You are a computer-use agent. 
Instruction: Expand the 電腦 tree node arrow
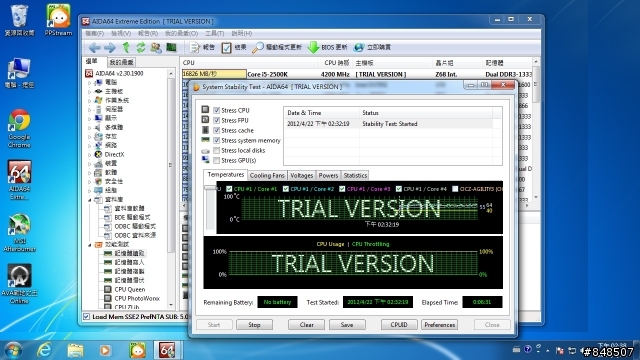90,82
